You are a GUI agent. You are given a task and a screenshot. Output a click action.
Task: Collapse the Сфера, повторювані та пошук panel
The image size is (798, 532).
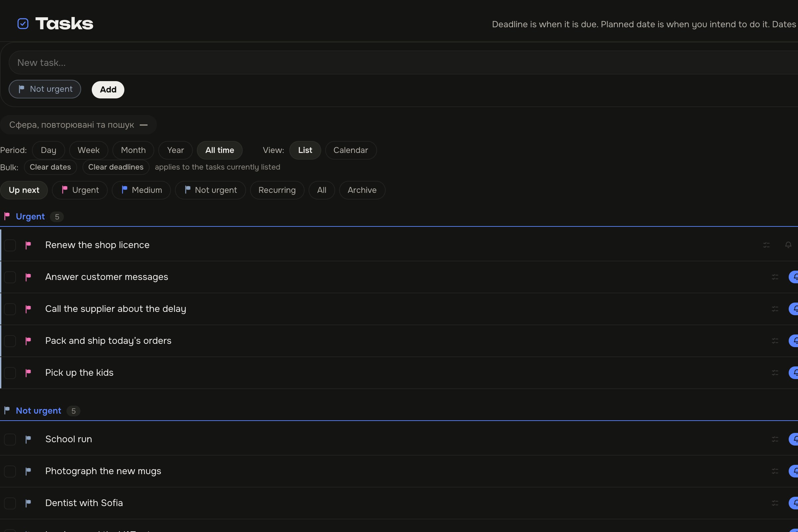click(x=78, y=125)
